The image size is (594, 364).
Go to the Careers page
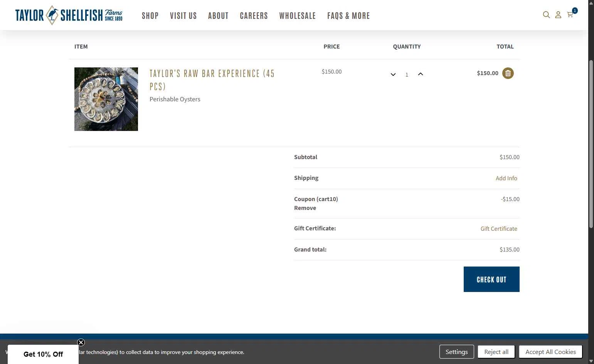254,16
